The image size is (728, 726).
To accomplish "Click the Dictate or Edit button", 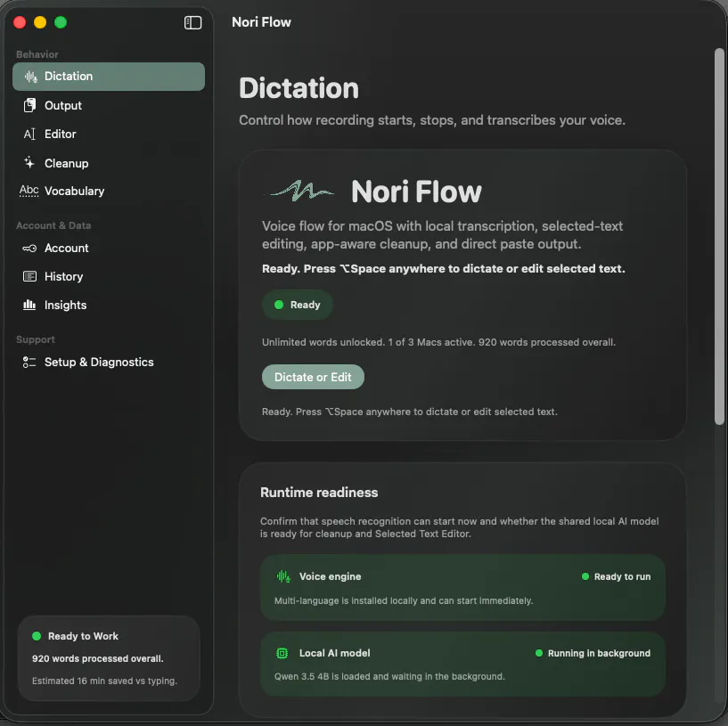I will [313, 377].
